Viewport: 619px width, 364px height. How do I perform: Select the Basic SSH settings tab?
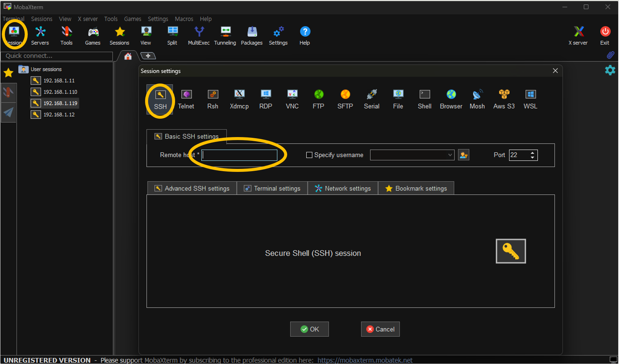click(x=187, y=137)
